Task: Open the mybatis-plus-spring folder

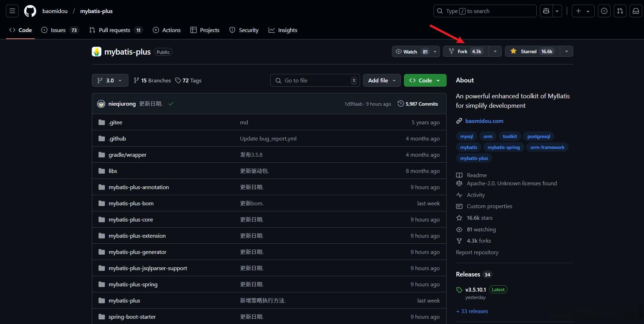Action: 133,284
